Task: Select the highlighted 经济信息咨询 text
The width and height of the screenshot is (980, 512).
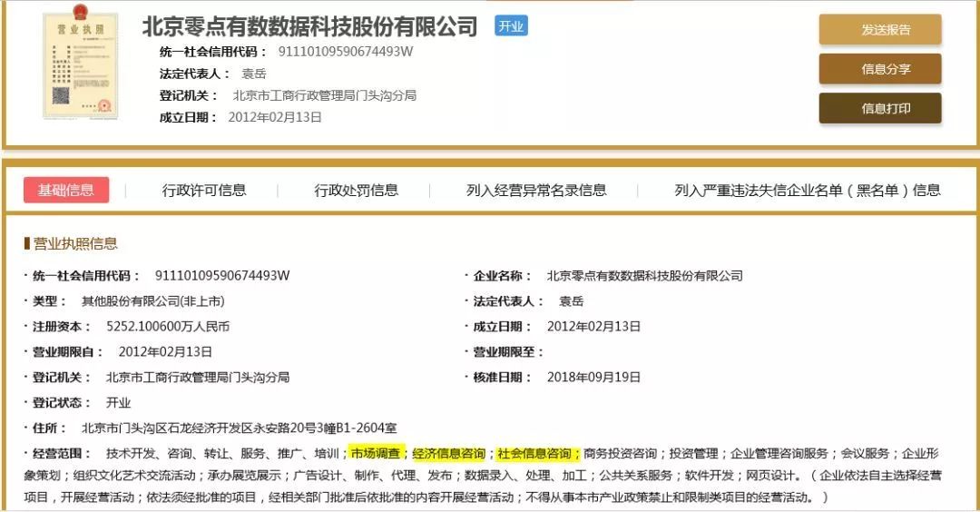Action: click(448, 453)
